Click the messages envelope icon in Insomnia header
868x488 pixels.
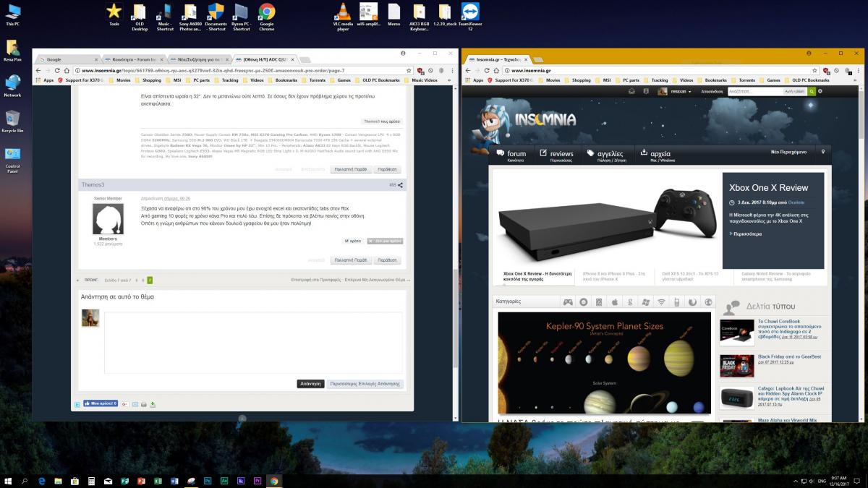pos(631,92)
